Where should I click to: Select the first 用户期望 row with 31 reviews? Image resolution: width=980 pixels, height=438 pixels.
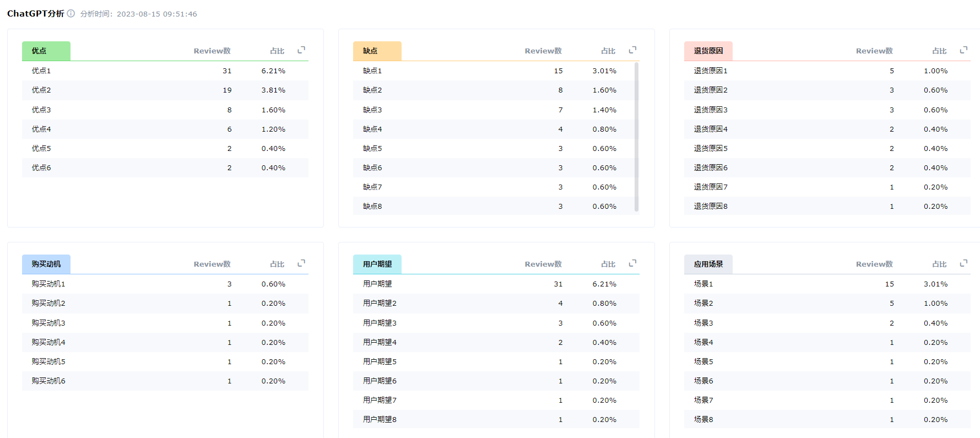tap(496, 284)
